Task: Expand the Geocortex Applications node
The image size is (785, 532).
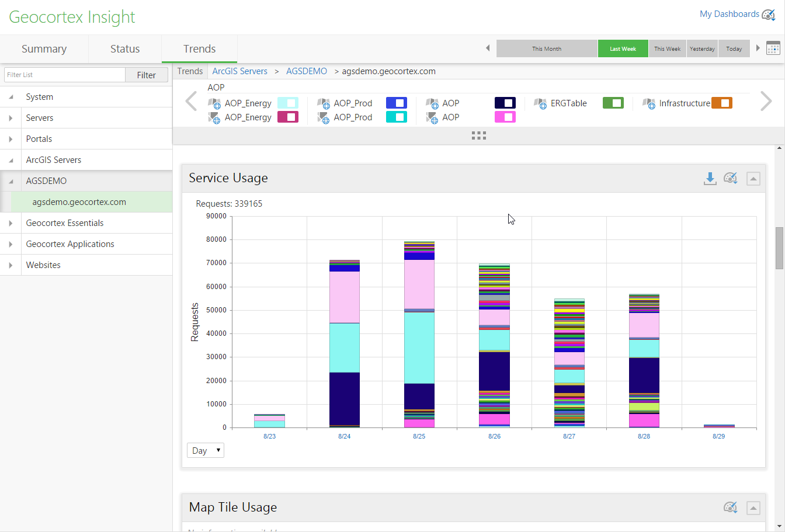Action: point(11,244)
